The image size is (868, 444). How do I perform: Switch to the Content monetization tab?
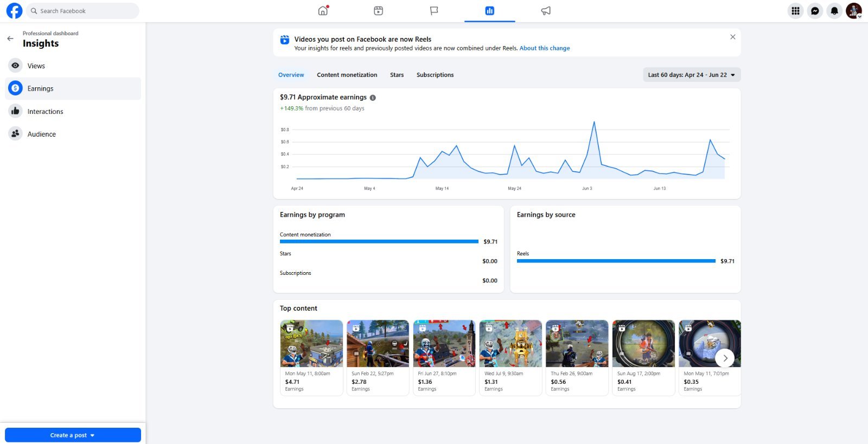(347, 75)
